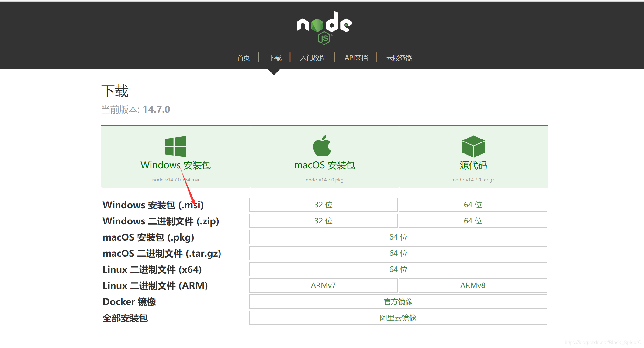Image resolution: width=644 pixels, height=348 pixels.
Task: Visit the 云服务器 nav link
Action: point(399,58)
